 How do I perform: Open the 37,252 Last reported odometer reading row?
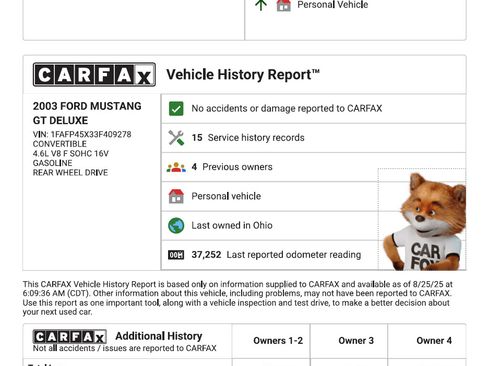pyautogui.click(x=313, y=255)
